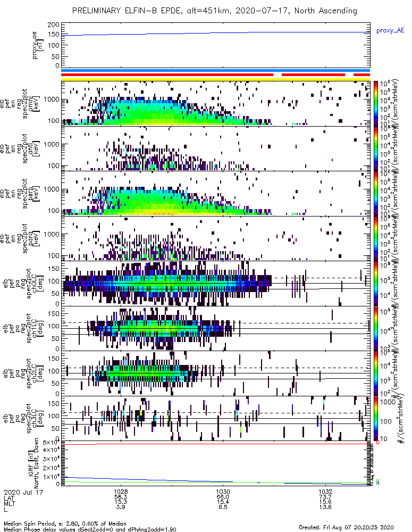Viewport: 412px width, 532px height.
Task: Click the color bar beside the para panel
Action: 375,238
